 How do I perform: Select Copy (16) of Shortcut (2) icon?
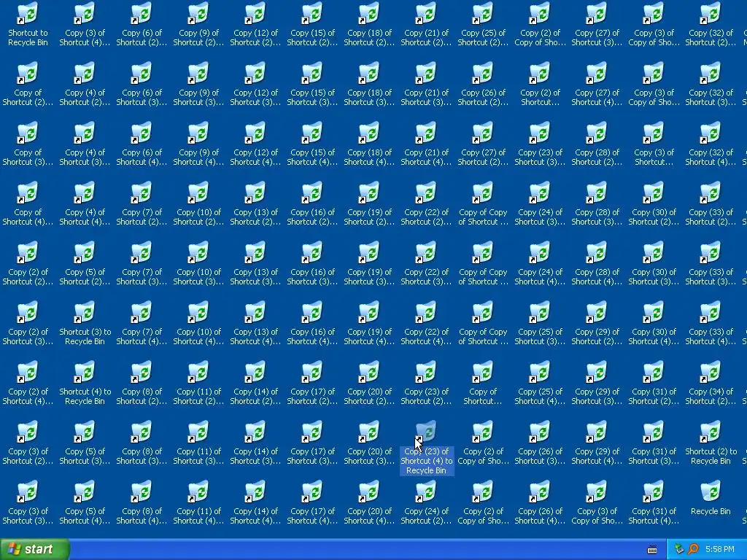pos(312,204)
